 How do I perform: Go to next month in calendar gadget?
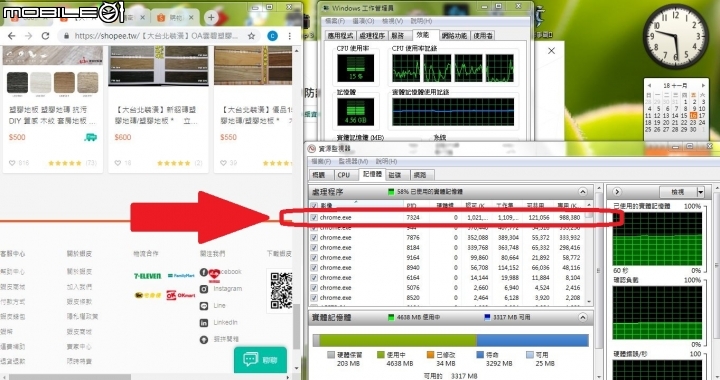703,85
